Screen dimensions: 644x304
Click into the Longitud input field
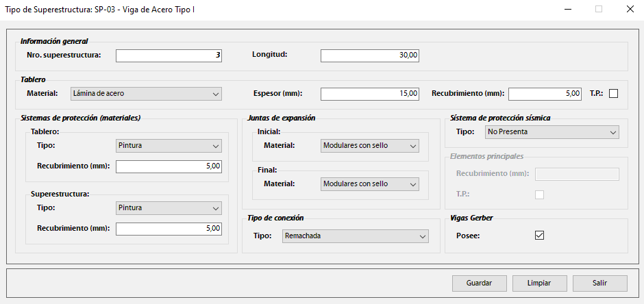(x=369, y=55)
